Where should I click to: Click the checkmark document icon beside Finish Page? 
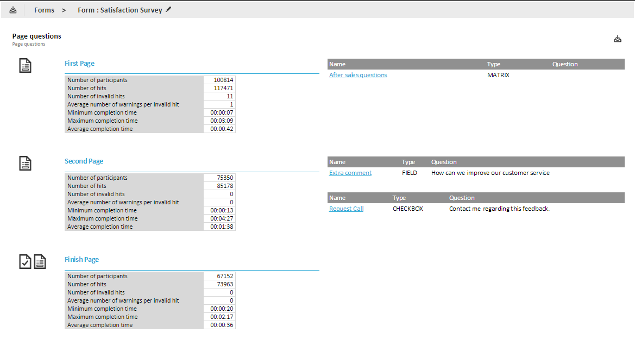25,261
